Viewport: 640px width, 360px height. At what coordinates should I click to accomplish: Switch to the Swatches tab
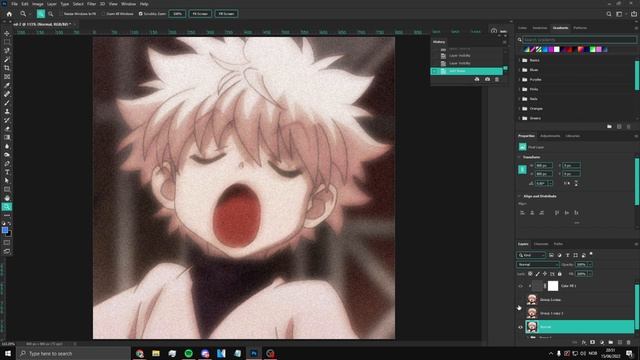[x=540, y=28]
